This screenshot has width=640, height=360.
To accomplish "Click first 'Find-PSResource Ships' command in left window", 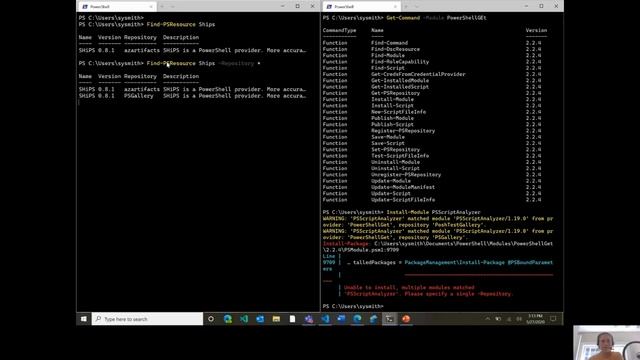I will coord(181,24).
